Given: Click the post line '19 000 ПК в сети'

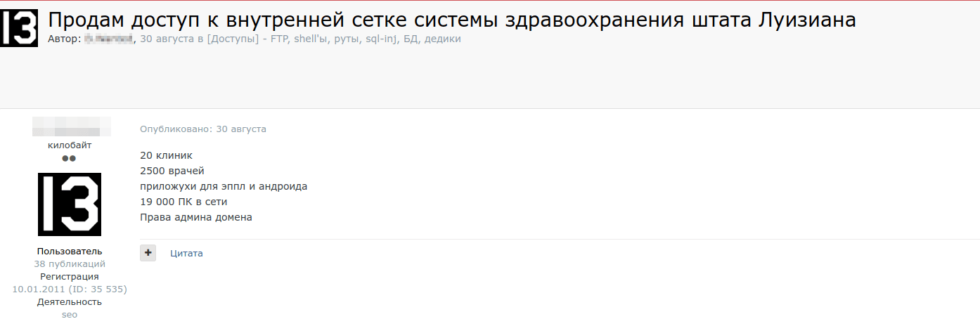Looking at the screenshot, I should pos(184,202).
